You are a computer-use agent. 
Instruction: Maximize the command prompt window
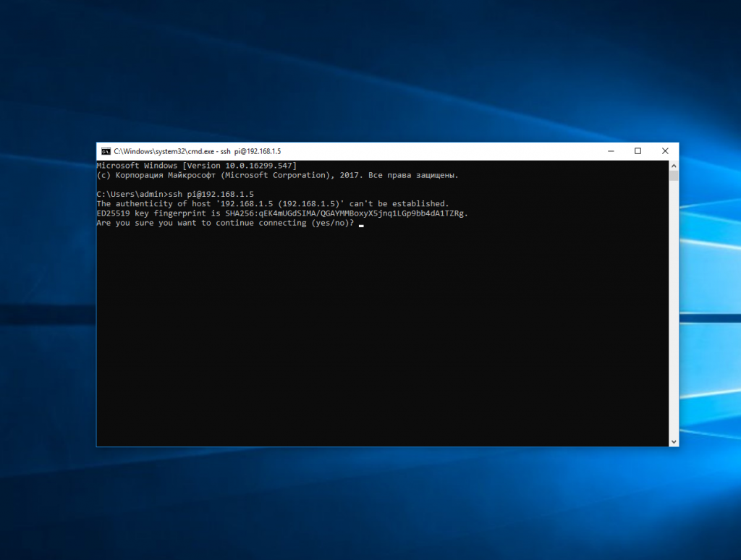coord(638,151)
